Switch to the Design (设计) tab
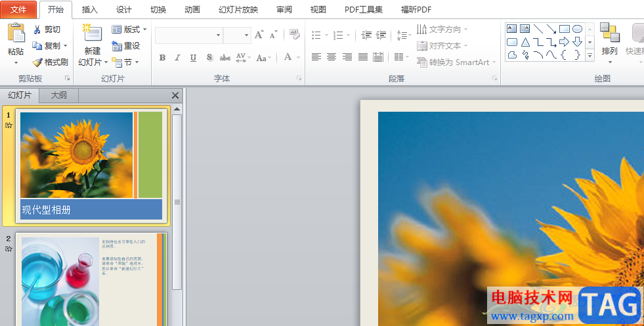The width and height of the screenshot is (644, 326). point(123,9)
